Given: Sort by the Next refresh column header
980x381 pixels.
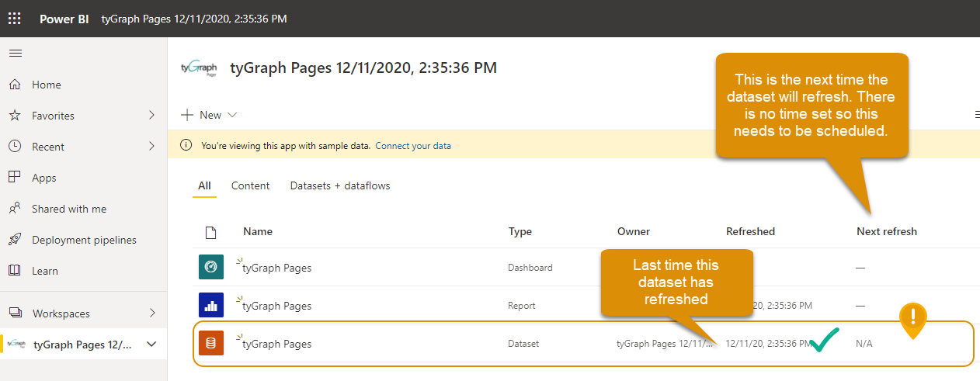Looking at the screenshot, I should pyautogui.click(x=887, y=231).
